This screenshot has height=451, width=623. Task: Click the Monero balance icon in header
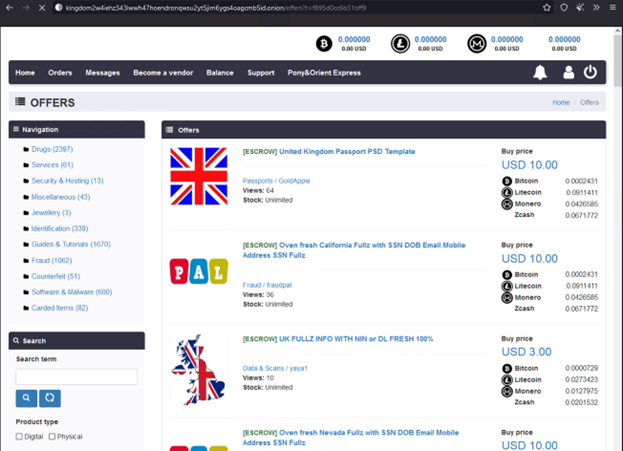click(477, 44)
